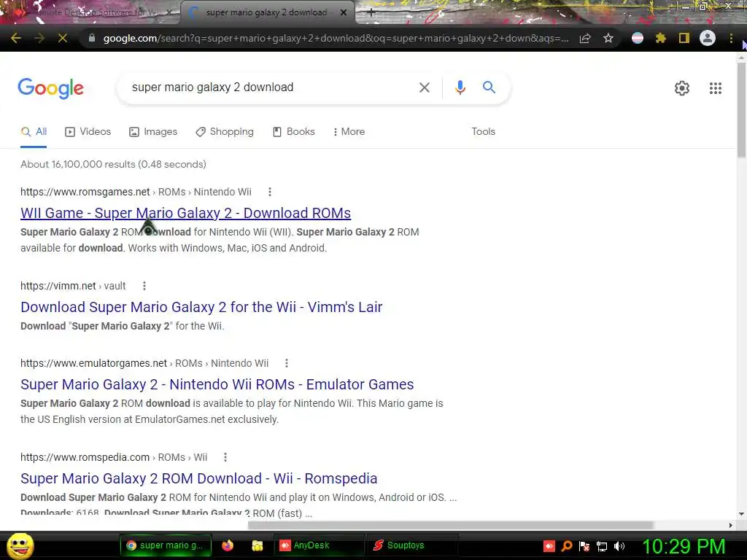Click the vertical page scrollbar thumb
Screen dimensions: 747x560
(x=741, y=109)
